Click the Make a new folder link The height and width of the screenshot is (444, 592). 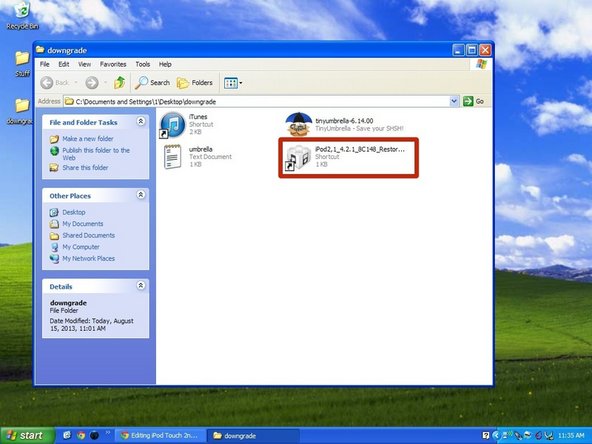pyautogui.click(x=88, y=139)
